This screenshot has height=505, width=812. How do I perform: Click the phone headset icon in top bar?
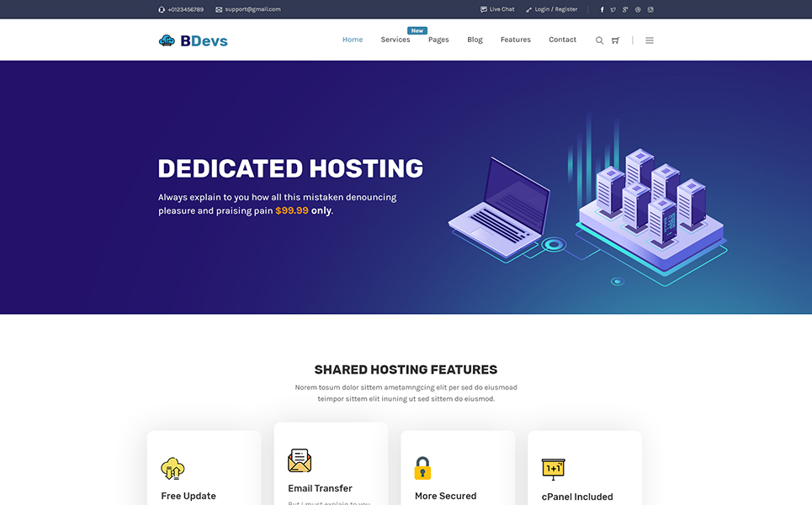[x=162, y=9]
